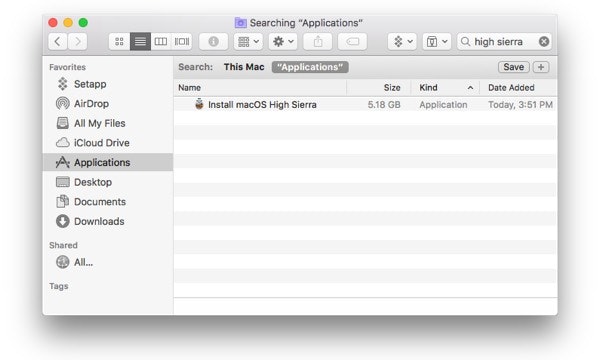Click the search magnifying glass icon
The image size is (600, 360).
465,41
